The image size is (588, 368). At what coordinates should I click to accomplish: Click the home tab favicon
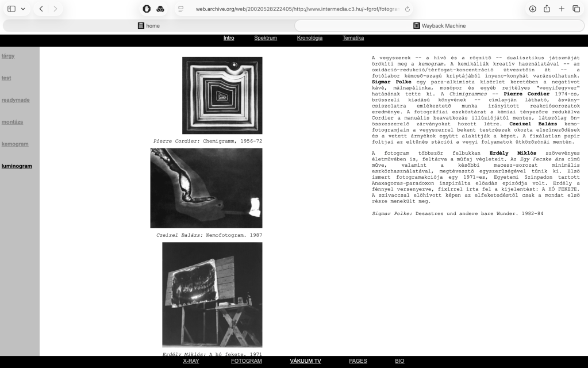point(141,25)
